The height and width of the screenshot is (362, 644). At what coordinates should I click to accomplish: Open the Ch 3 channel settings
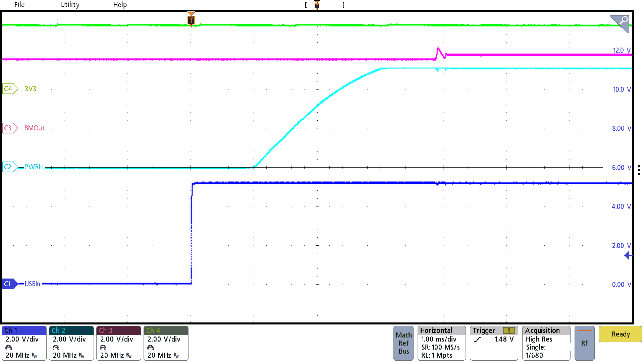(x=118, y=343)
